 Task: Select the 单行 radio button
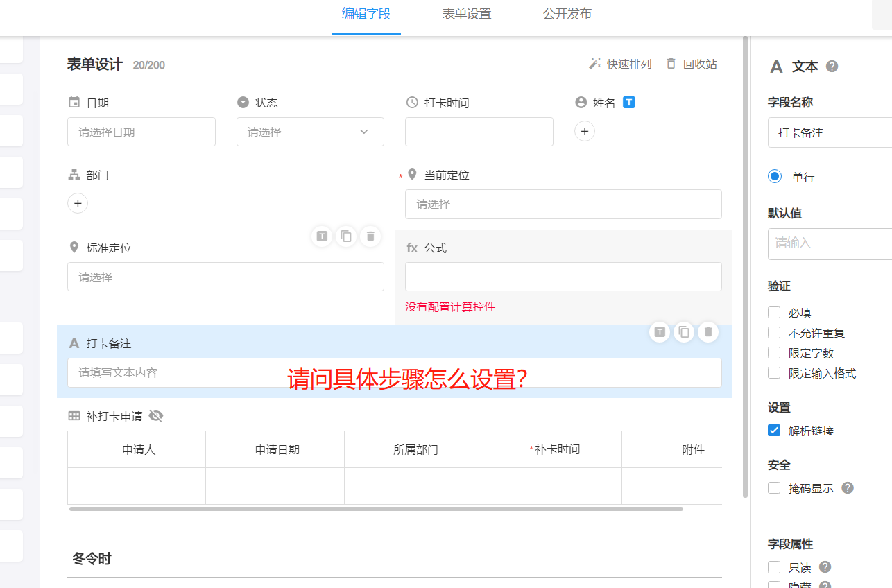click(775, 177)
